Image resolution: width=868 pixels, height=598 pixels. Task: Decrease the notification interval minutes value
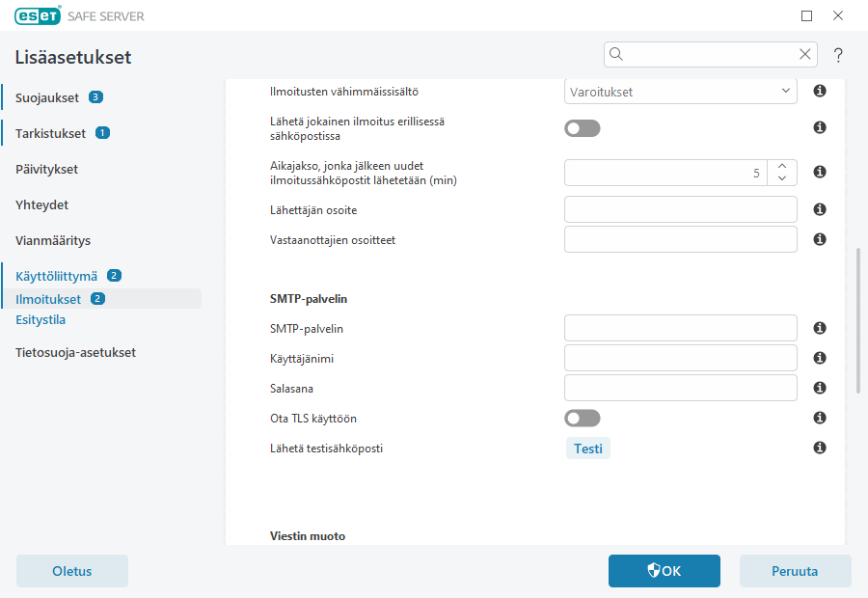pyautogui.click(x=782, y=178)
